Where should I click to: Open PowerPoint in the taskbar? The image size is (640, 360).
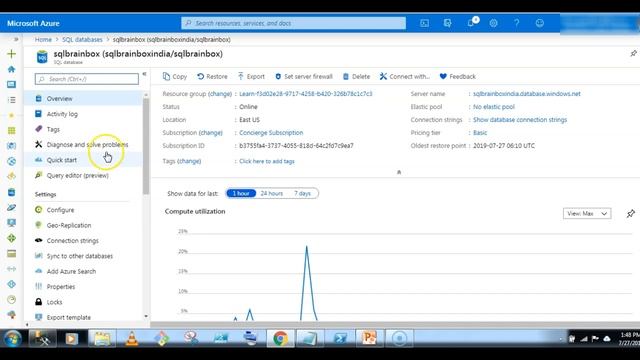369,338
